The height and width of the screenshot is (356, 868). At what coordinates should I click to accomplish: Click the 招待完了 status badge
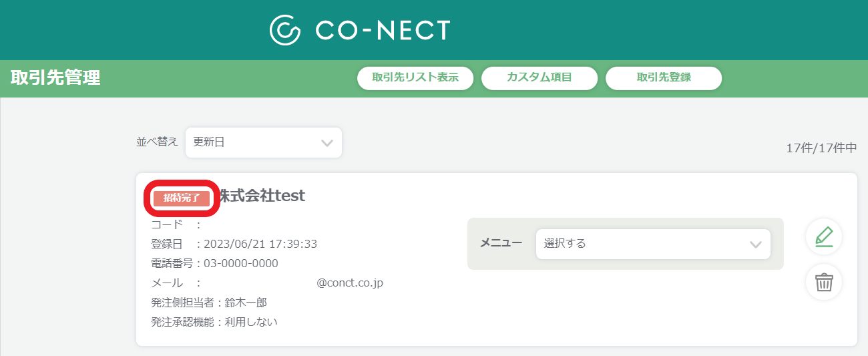(x=182, y=198)
